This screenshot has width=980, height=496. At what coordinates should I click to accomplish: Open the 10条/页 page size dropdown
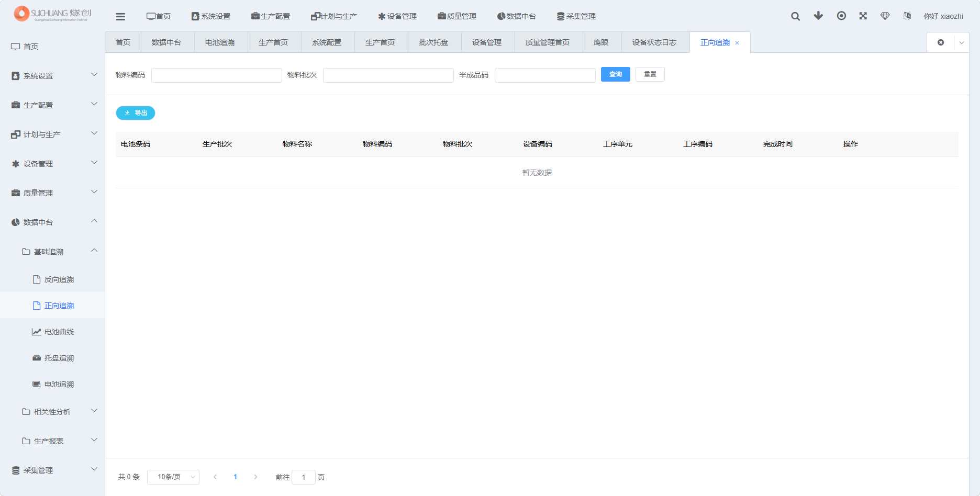173,477
